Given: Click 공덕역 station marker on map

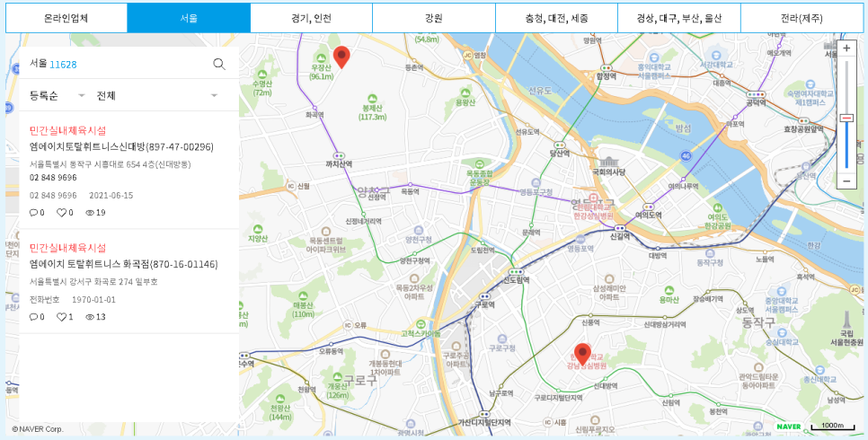Looking at the screenshot, I should coord(756,94).
